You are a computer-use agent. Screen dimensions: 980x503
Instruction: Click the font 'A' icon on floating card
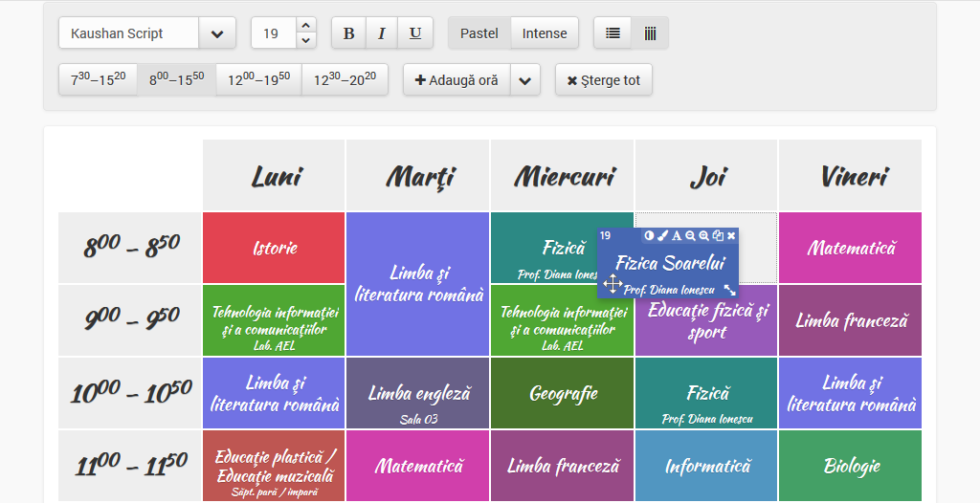coord(677,235)
